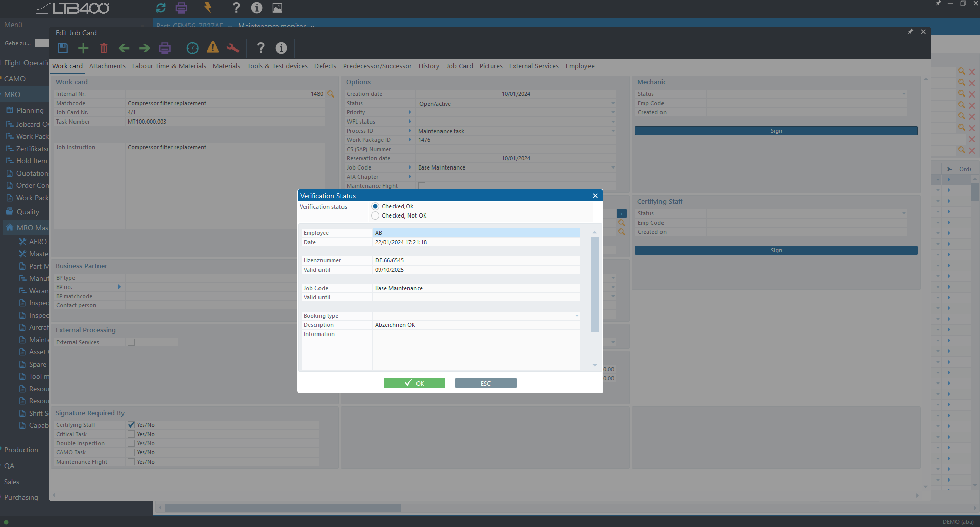Click the red trash delete icon
The image size is (980, 527).
pyautogui.click(x=104, y=48)
